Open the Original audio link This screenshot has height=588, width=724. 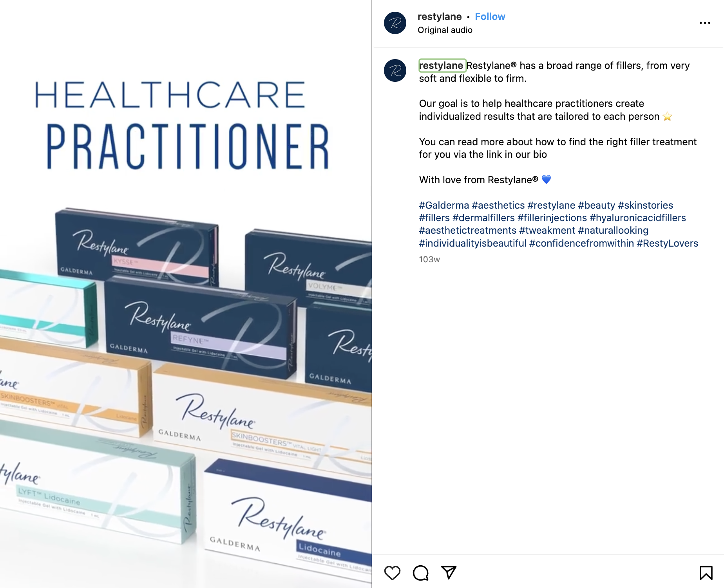445,30
